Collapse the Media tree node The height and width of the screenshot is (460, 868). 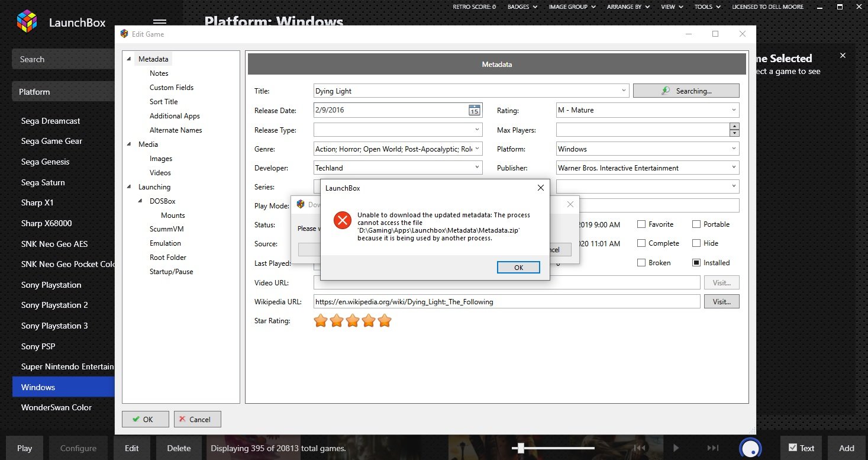[x=130, y=144]
